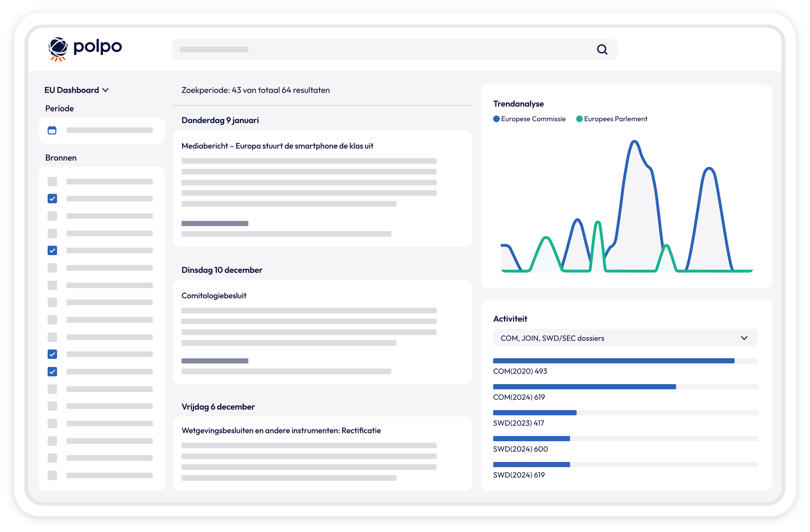Click the chevron next to EU Dashboard
The image size is (810, 532).
pyautogui.click(x=106, y=90)
